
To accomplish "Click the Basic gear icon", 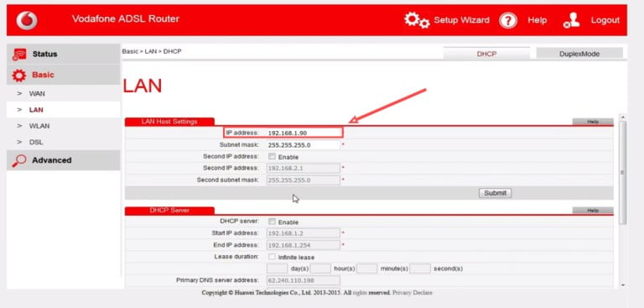I will click(x=19, y=76).
